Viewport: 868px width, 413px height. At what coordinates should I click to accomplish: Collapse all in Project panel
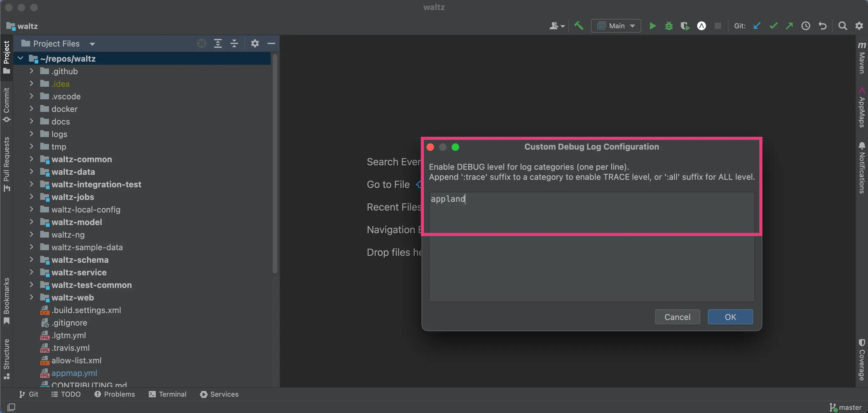pos(234,43)
